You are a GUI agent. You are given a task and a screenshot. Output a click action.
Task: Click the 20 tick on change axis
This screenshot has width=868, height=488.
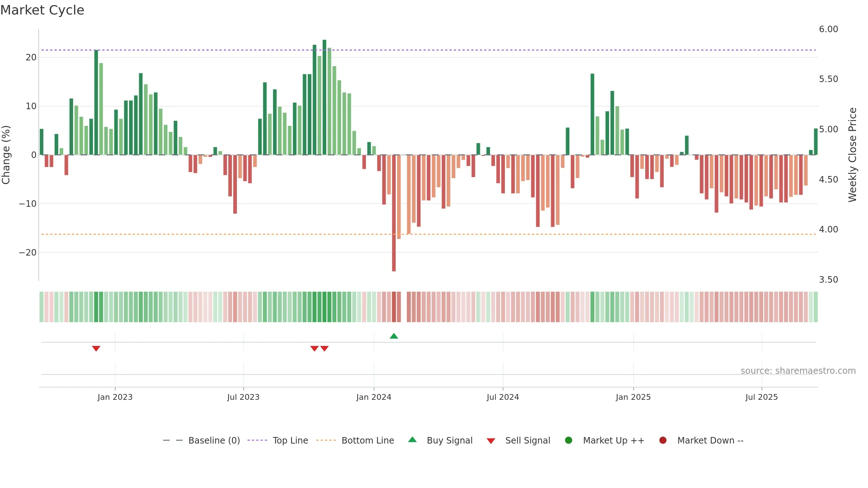click(x=31, y=57)
